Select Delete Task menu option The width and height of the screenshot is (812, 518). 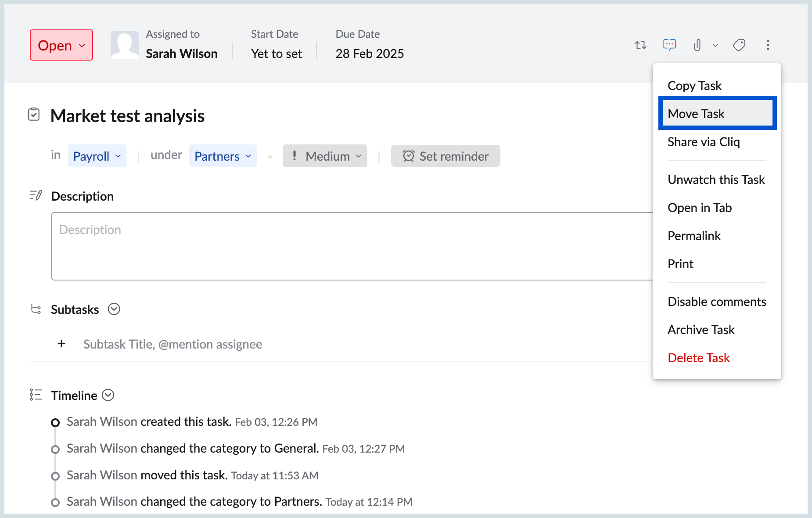698,358
